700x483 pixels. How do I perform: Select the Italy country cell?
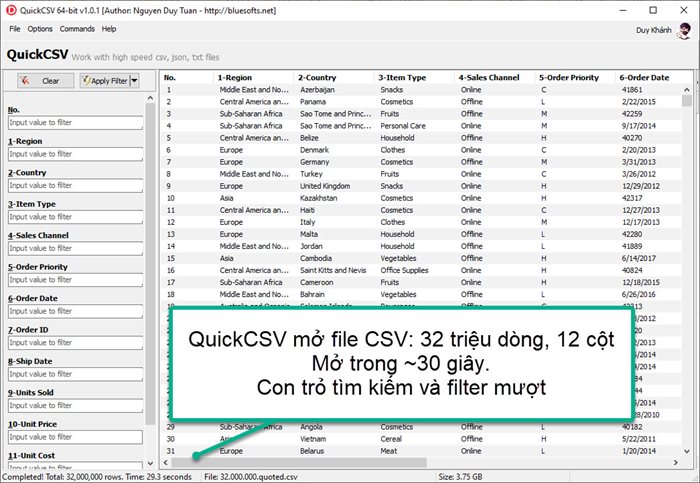point(308,222)
